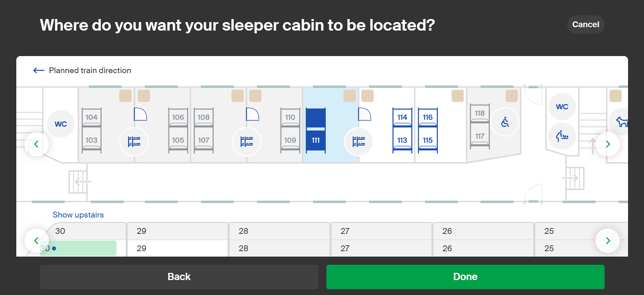The image size is (644, 295).
Task: Select berth 114 in the sleeper cabin
Action: pos(402,117)
